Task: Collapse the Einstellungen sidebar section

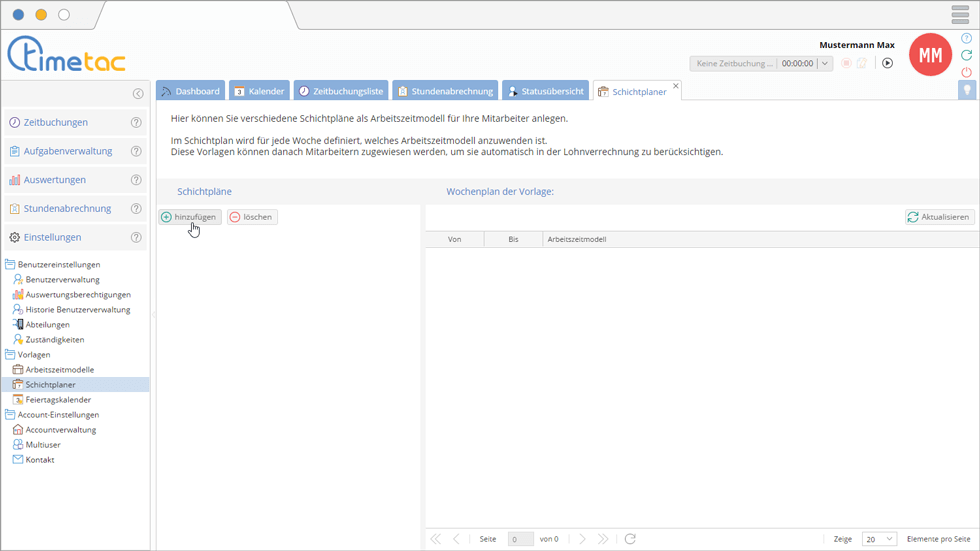Action: [x=52, y=238]
